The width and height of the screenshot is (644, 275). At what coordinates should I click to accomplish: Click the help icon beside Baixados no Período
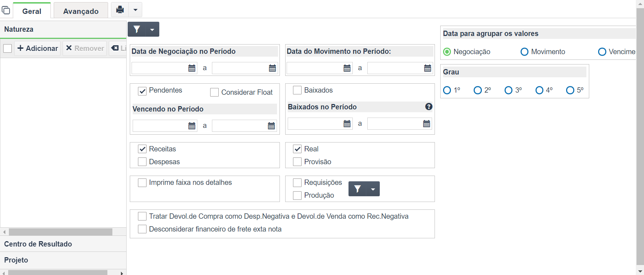[429, 107]
